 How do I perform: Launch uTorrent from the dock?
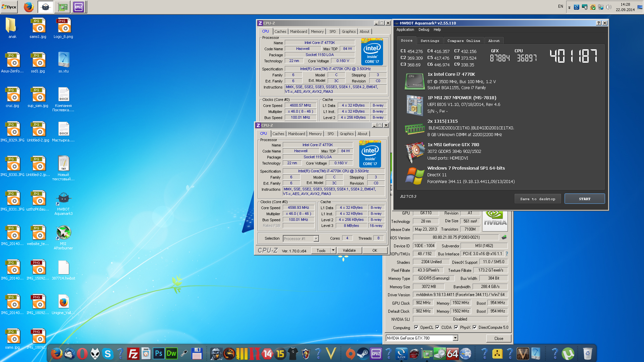point(568,353)
